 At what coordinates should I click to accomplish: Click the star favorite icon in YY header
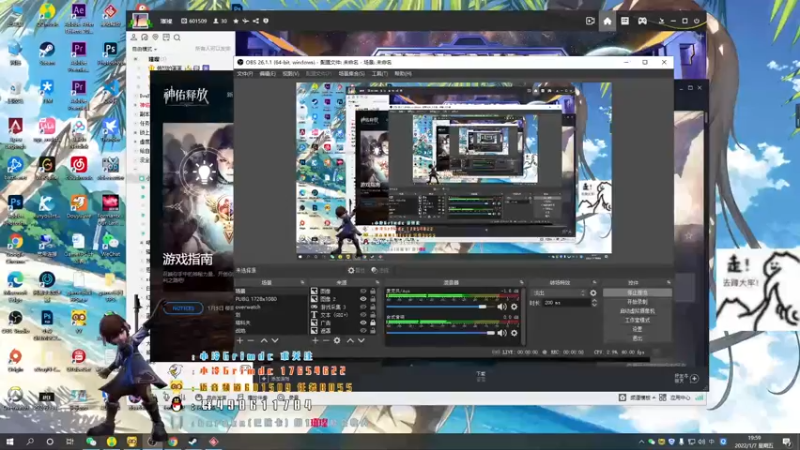236,21
